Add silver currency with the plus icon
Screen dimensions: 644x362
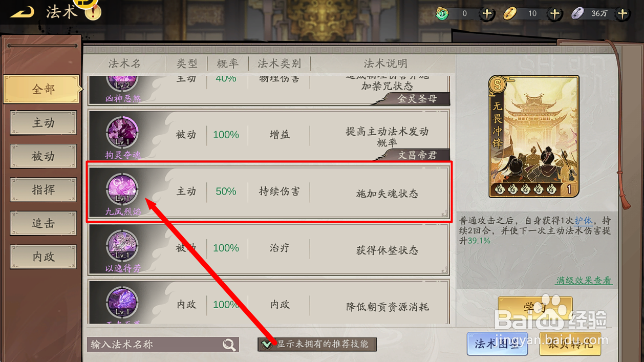coord(622,14)
